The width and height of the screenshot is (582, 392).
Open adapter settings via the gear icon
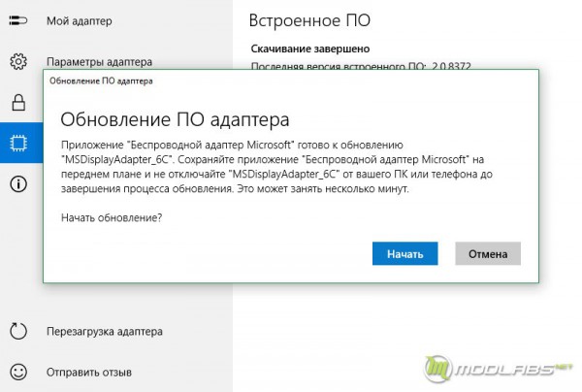[x=18, y=62]
